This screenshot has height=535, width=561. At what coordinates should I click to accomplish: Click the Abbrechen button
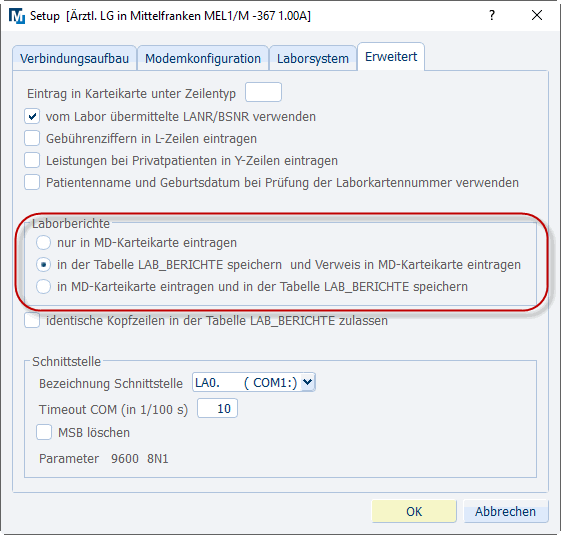pyautogui.click(x=506, y=511)
